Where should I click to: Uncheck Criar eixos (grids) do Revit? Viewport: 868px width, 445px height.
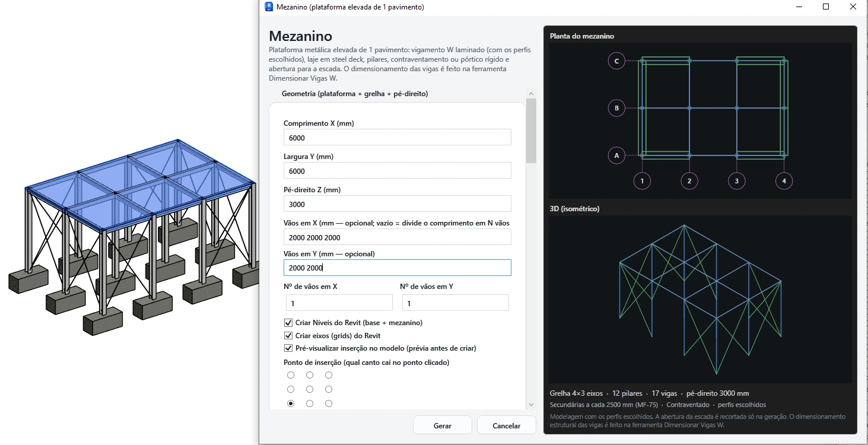(x=289, y=336)
